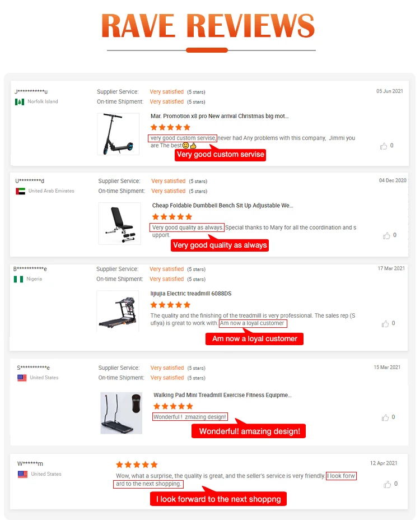Open 'lijiujia Electric treadmill 6088DS' link
This screenshot has width=420, height=520.
point(191,294)
